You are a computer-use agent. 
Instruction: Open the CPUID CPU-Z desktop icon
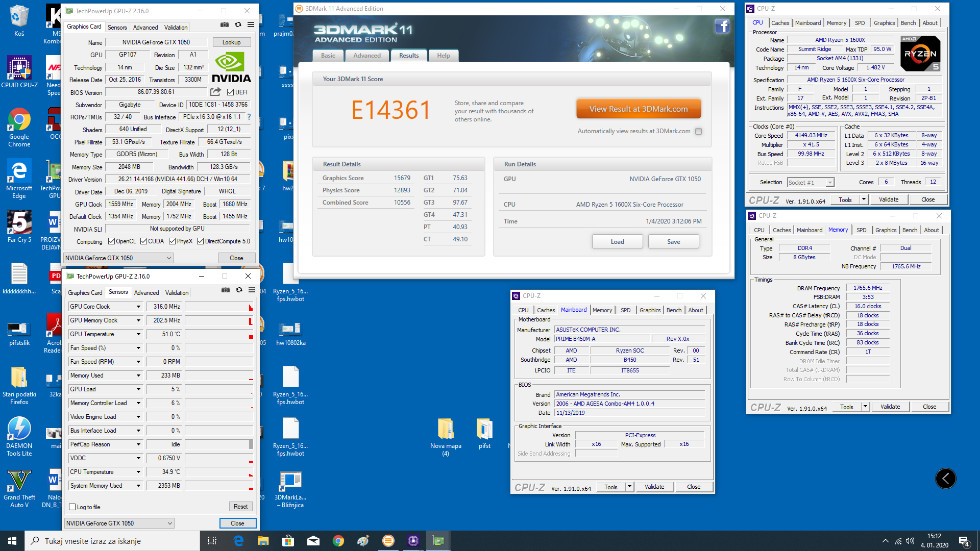pos(19,72)
